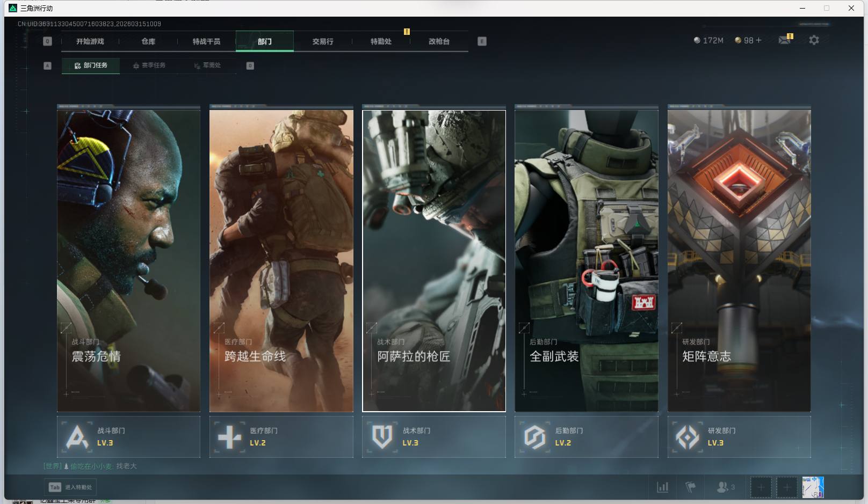Open game settings via the gear icon
Image resolution: width=868 pixels, height=504 pixels.
tap(814, 40)
